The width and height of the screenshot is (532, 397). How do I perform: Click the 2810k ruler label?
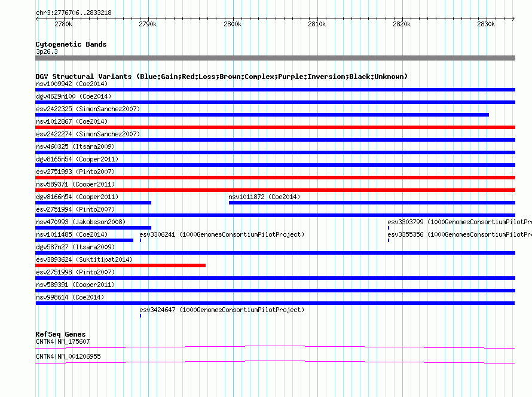(x=317, y=24)
